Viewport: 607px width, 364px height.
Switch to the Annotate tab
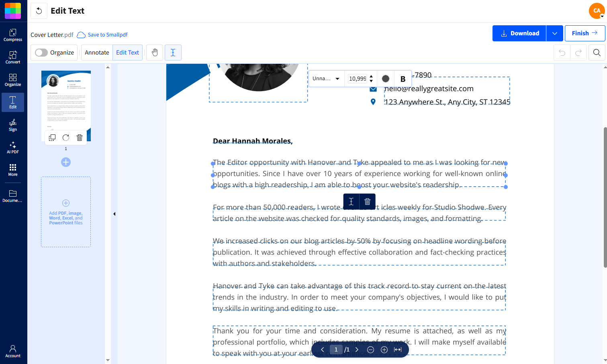[x=96, y=52]
